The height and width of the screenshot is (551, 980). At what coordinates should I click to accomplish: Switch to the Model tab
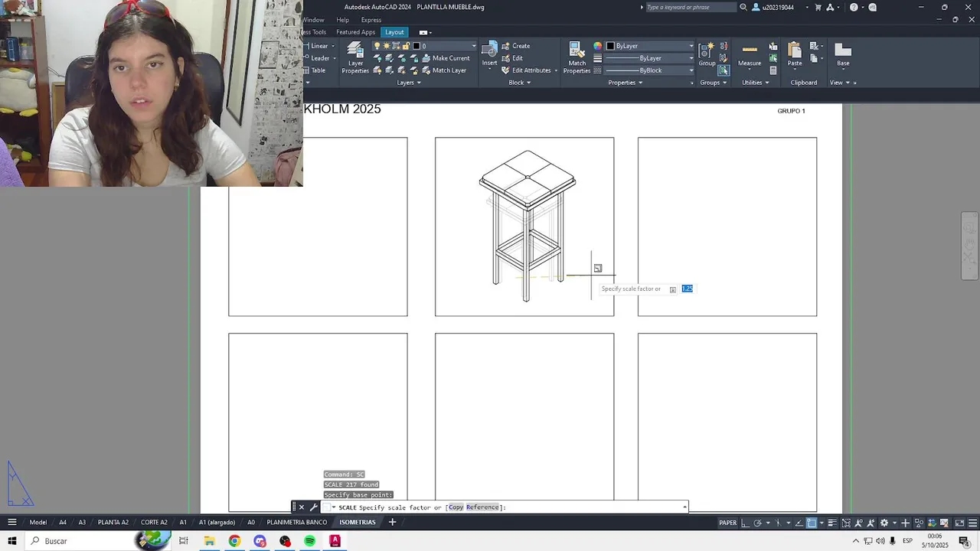38,523
